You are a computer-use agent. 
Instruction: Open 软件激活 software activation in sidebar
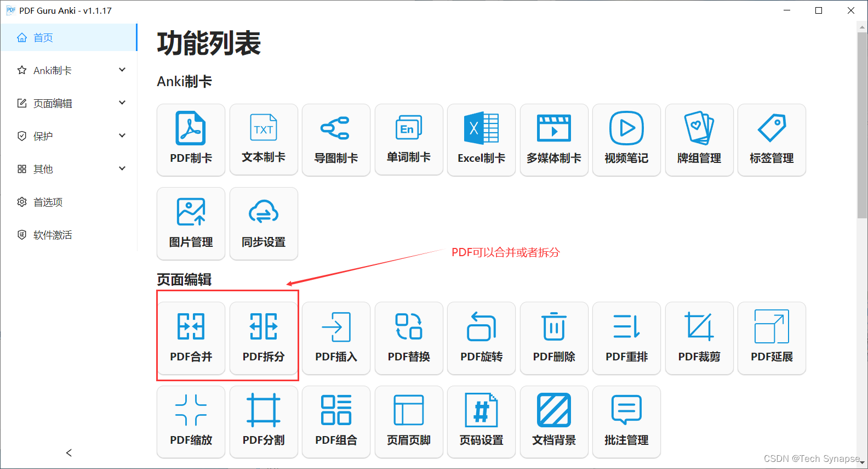pyautogui.click(x=68, y=235)
